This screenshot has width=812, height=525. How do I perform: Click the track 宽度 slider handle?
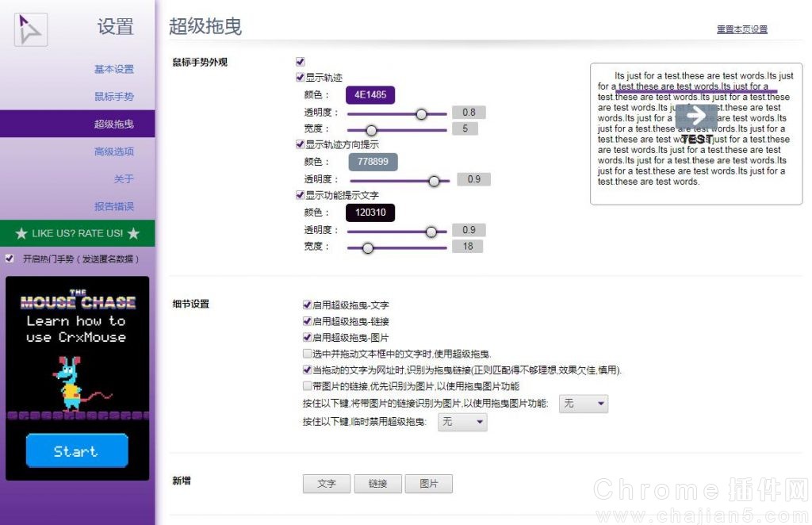pyautogui.click(x=370, y=129)
